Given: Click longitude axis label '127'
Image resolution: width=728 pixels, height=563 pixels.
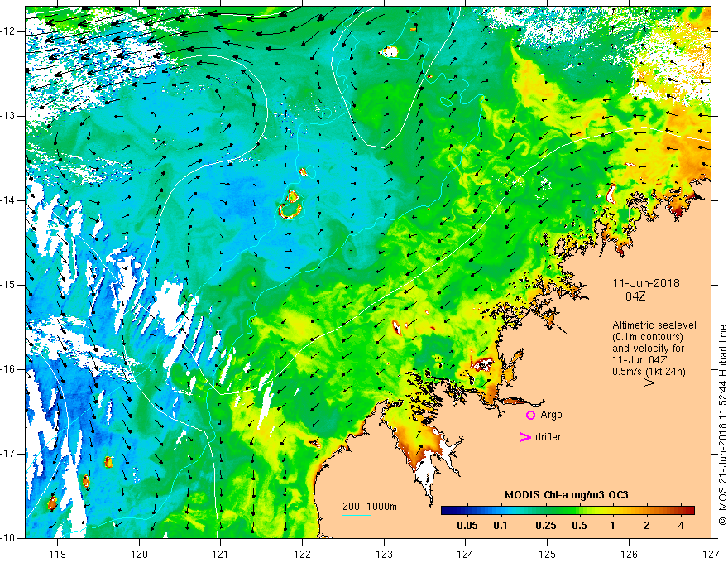Looking at the screenshot, I should (711, 554).
